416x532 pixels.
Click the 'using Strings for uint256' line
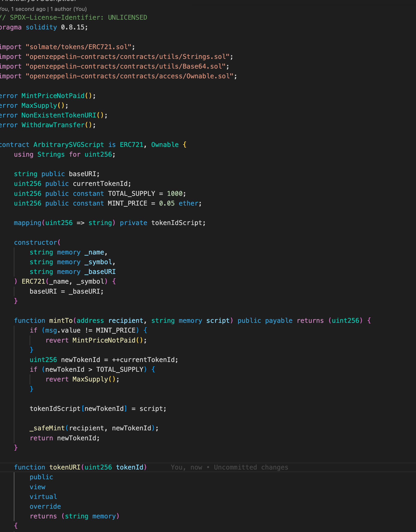pyautogui.click(x=65, y=154)
